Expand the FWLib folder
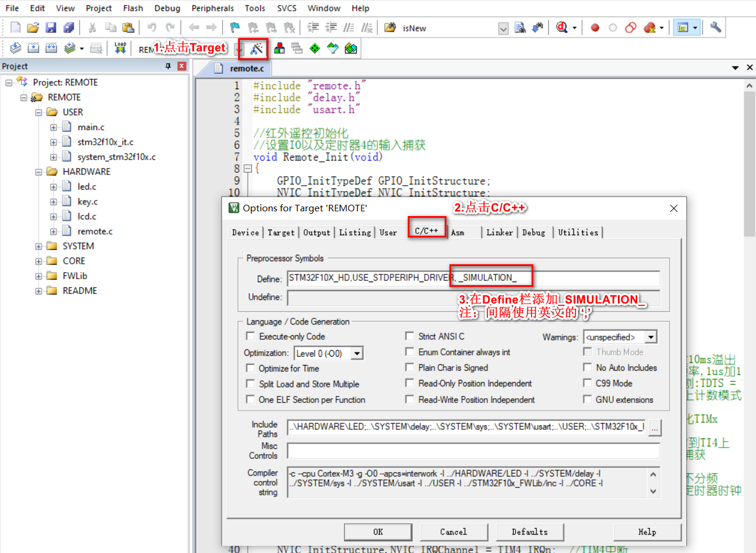The height and width of the screenshot is (553, 756). 38,276
